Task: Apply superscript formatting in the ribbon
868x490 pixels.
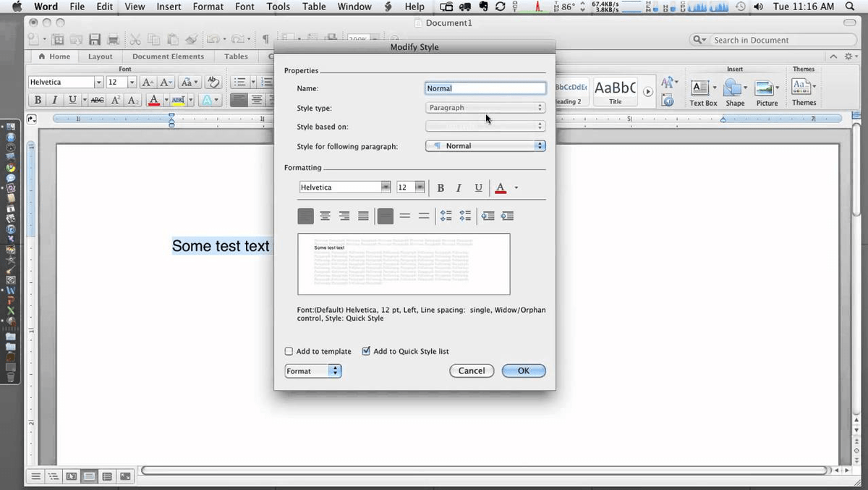Action: (x=114, y=100)
